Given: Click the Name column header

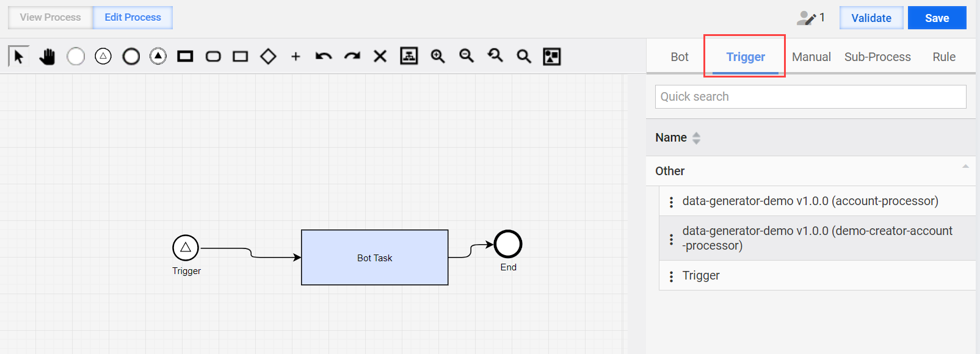Looking at the screenshot, I should click(x=671, y=137).
